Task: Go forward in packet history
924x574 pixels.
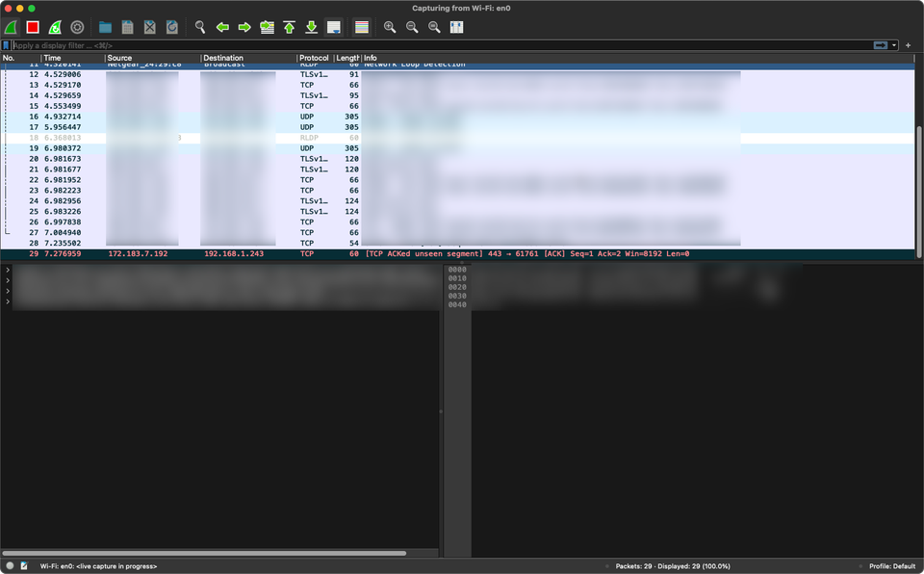Action: point(244,27)
